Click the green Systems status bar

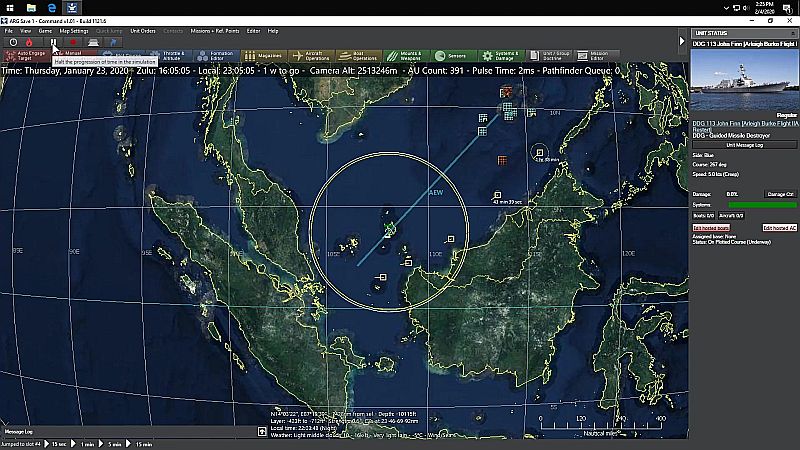point(762,205)
